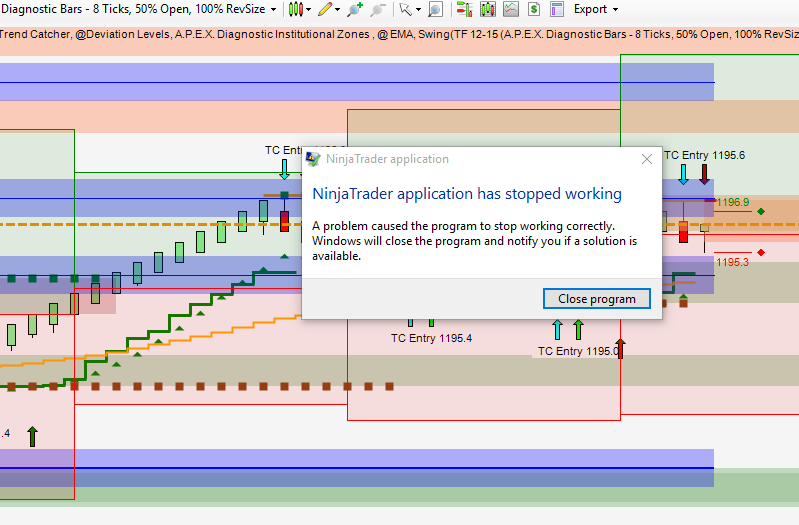Close the NinjaTrader error dialog with X
Image resolution: width=799 pixels, height=525 pixels.
[647, 159]
